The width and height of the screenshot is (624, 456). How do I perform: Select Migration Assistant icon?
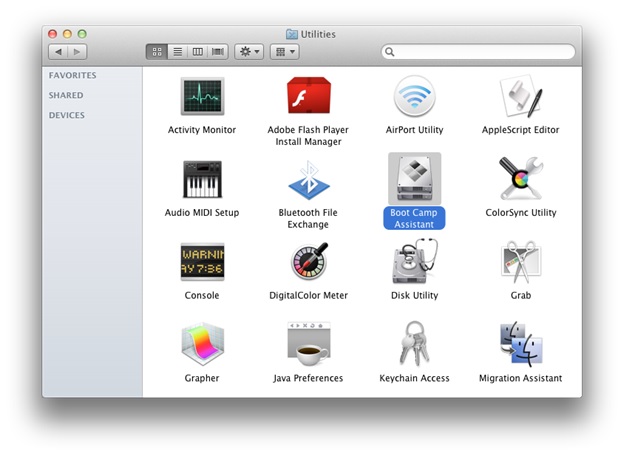click(521, 344)
